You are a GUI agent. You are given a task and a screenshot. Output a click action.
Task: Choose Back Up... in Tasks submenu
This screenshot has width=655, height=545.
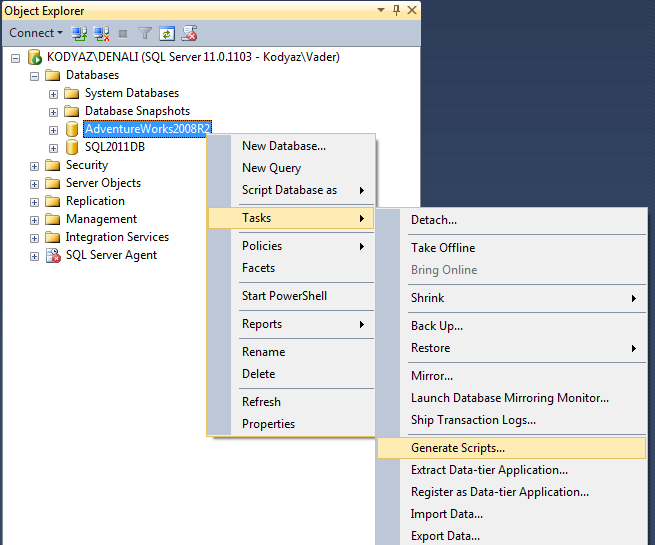[511, 326]
